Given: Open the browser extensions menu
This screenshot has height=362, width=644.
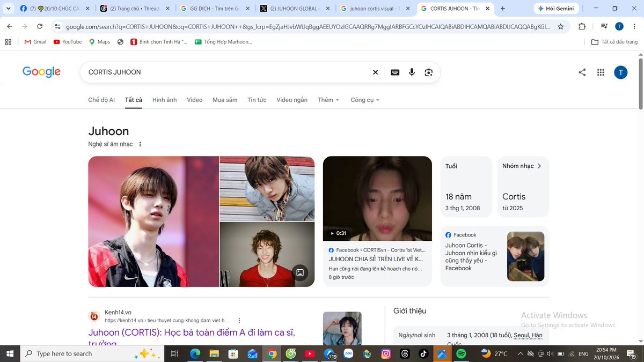Looking at the screenshot, I should point(582,26).
